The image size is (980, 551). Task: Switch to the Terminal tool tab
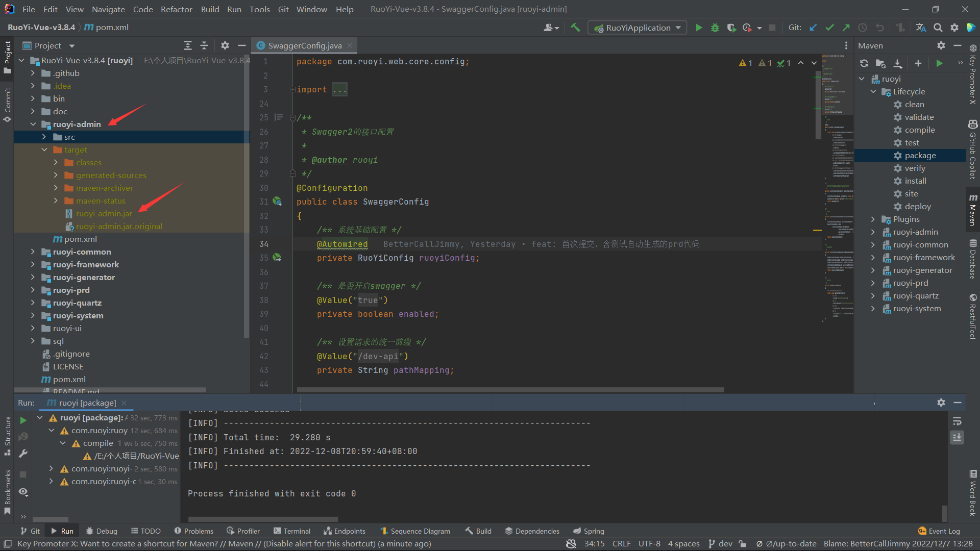pos(291,531)
